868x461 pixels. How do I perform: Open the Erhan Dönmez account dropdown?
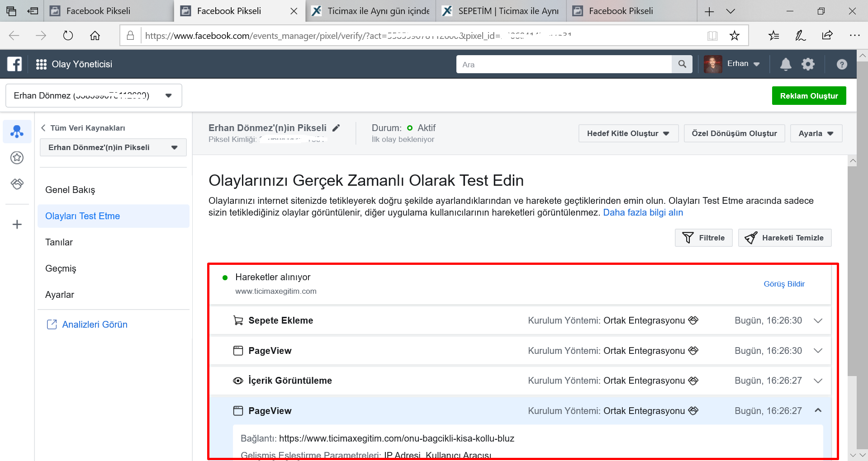tap(94, 95)
